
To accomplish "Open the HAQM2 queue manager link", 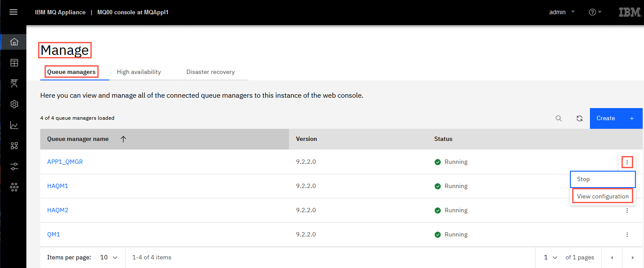I will point(58,211).
